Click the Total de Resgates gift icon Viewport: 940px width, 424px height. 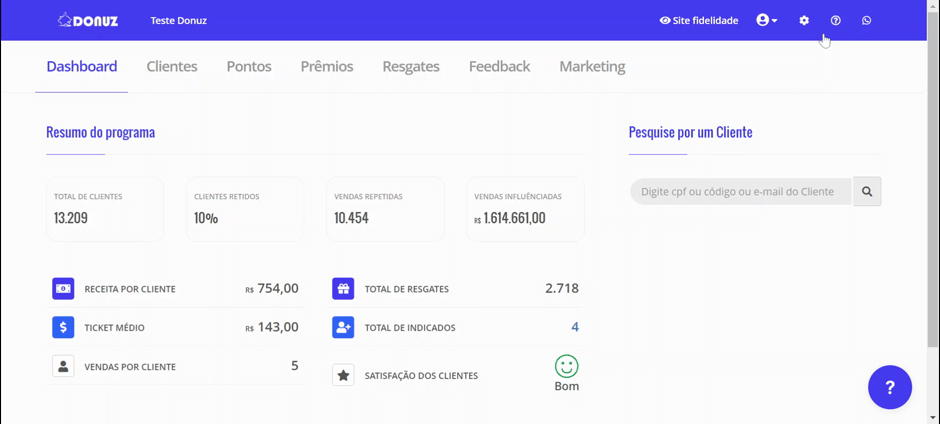[x=343, y=289]
